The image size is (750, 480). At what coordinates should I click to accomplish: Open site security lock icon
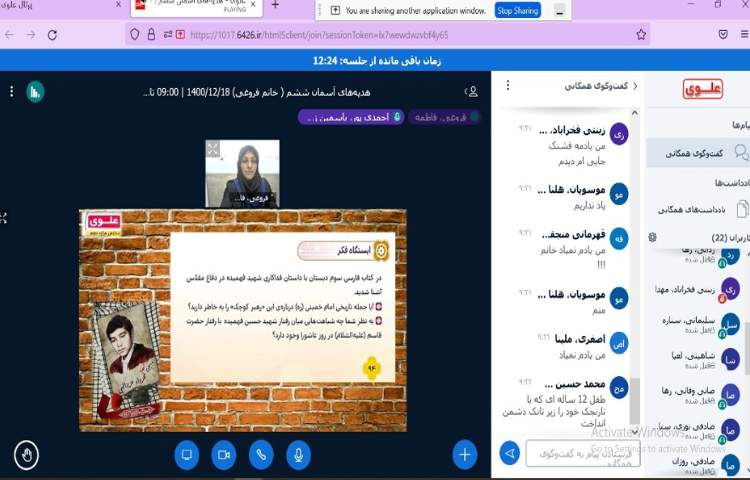click(151, 34)
